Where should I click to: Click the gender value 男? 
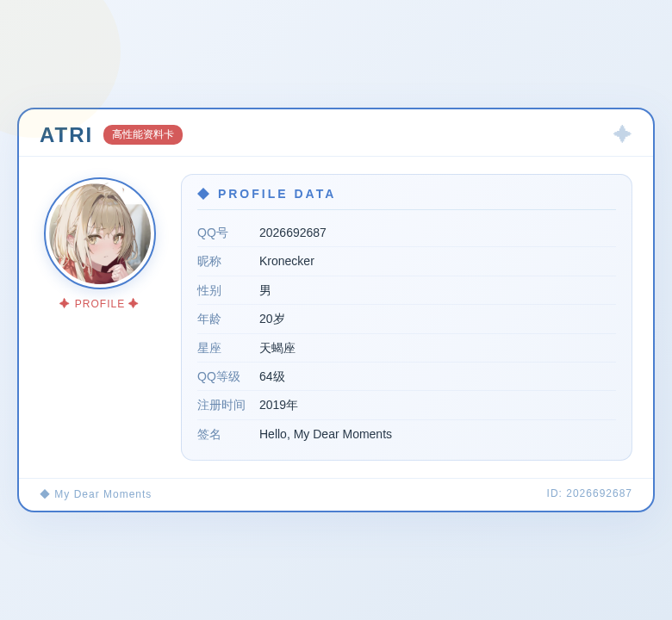click(x=264, y=290)
